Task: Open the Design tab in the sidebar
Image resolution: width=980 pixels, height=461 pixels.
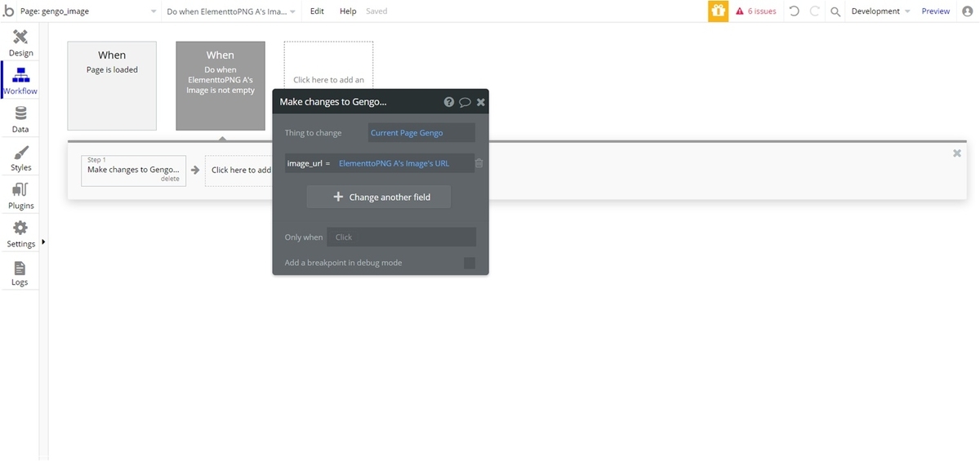Action: pyautogui.click(x=20, y=43)
